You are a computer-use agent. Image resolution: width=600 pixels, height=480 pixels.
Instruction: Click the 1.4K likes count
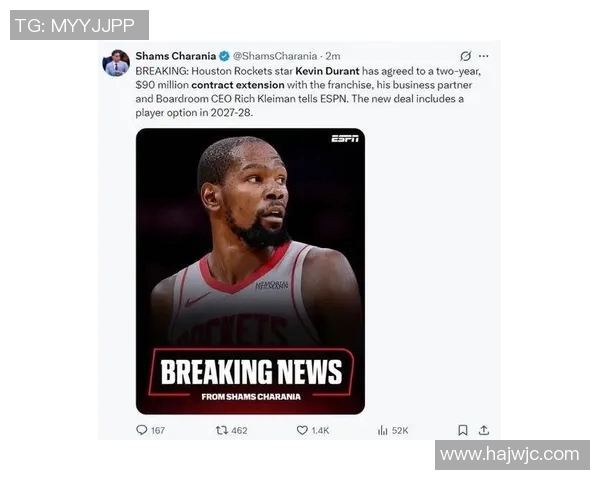[x=320, y=431]
